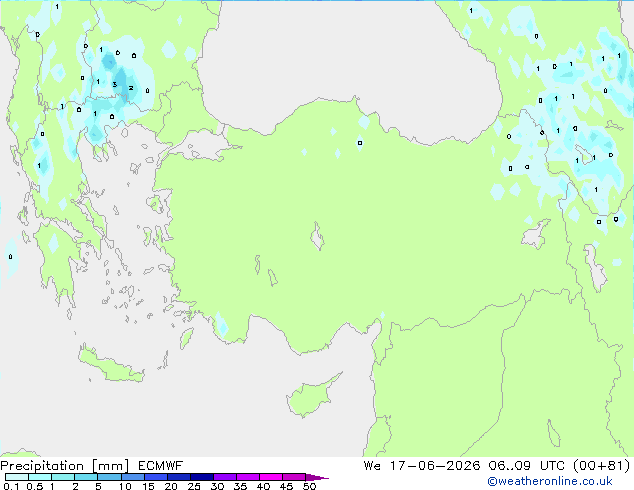Click the legend label number 50
Viewport: 634px width, 490px height.
(x=309, y=486)
